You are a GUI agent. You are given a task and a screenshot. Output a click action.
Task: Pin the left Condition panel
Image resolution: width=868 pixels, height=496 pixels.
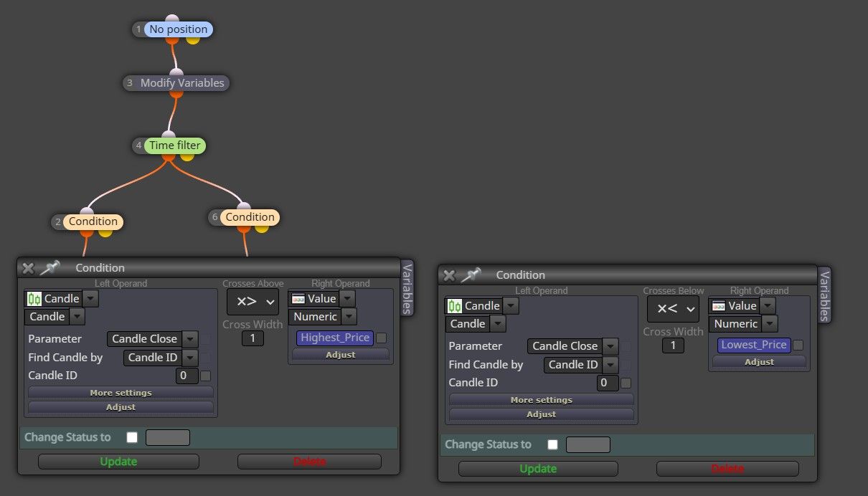[49, 268]
